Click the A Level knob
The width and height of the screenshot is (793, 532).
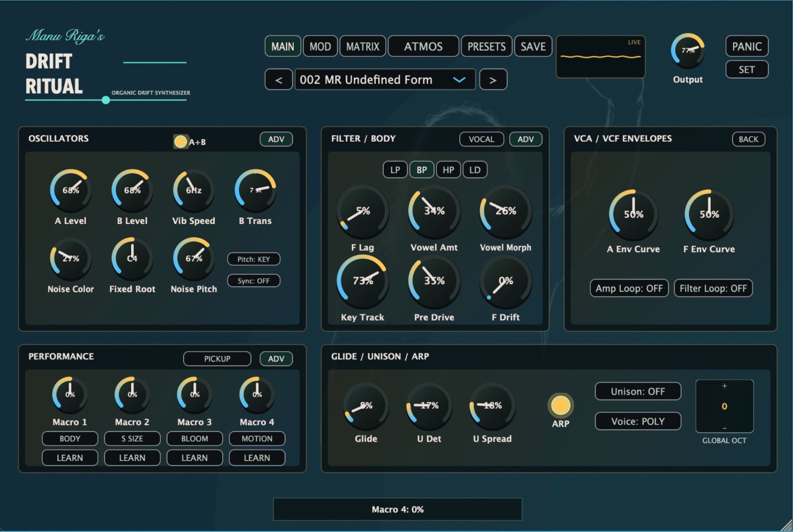71,190
